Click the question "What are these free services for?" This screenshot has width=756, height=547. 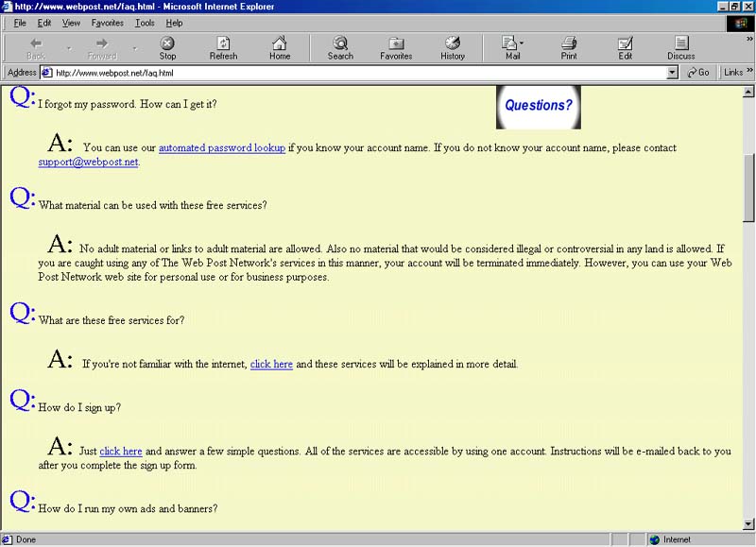(x=112, y=320)
